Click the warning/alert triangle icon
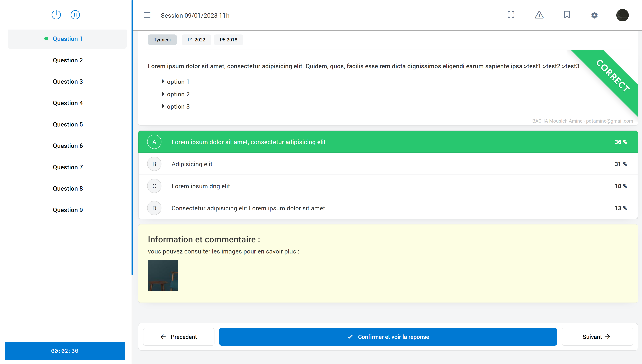The image size is (642, 364). pyautogui.click(x=539, y=15)
